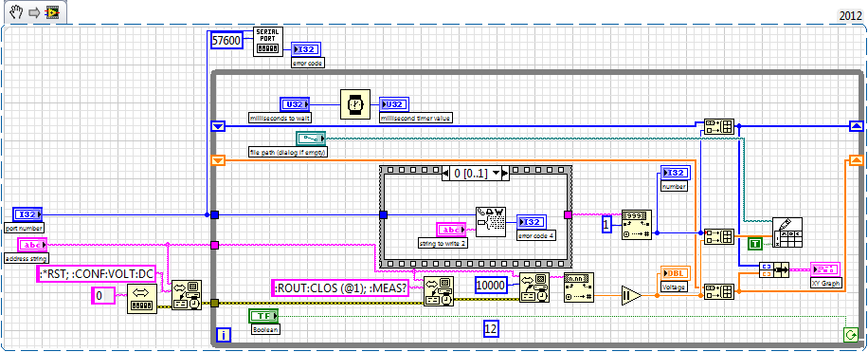
Task: Click the blue left shift register down arrow
Action: [x=218, y=126]
